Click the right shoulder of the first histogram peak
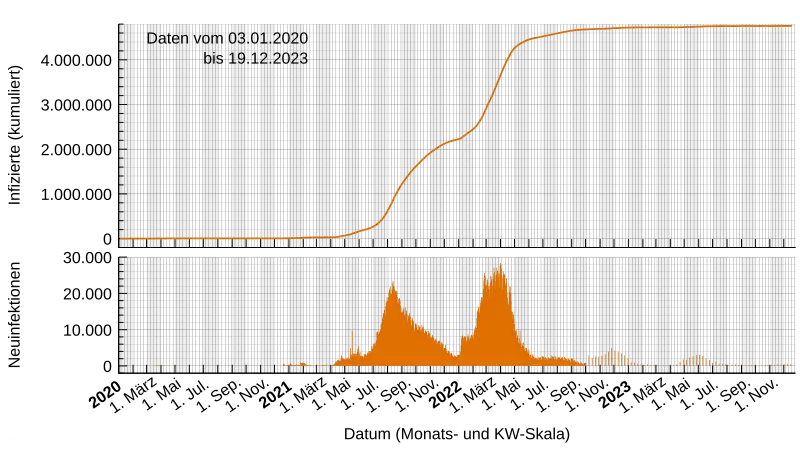The width and height of the screenshot is (800, 450). pyautogui.click(x=425, y=332)
